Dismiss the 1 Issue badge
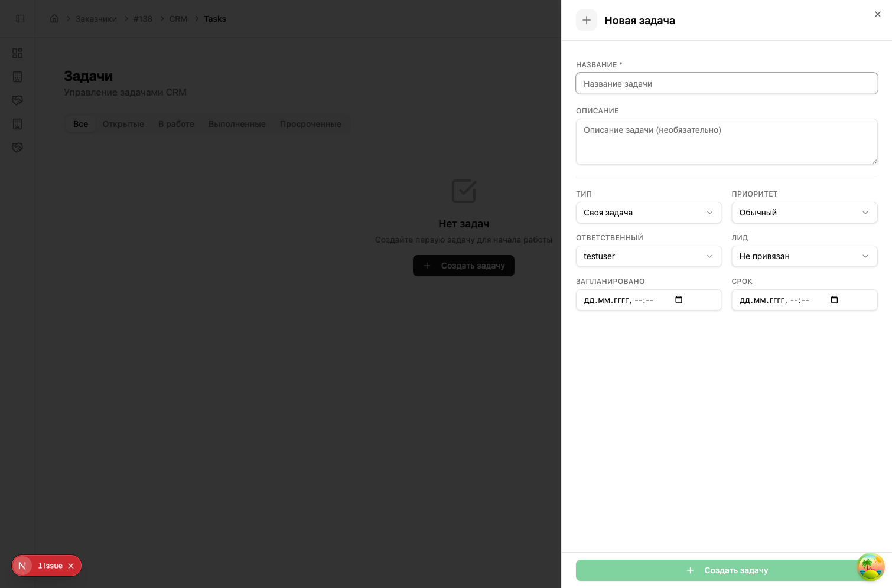 71,566
